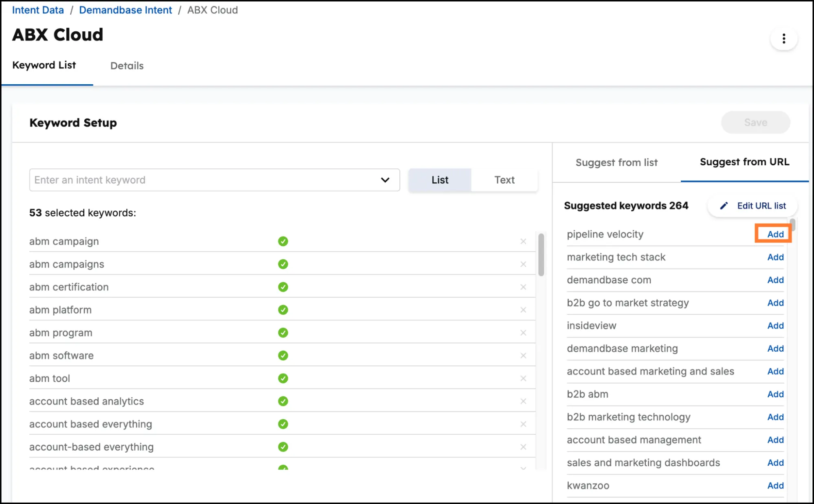Go to Demandbase Intent breadcrumb
814x504 pixels.
coord(125,10)
